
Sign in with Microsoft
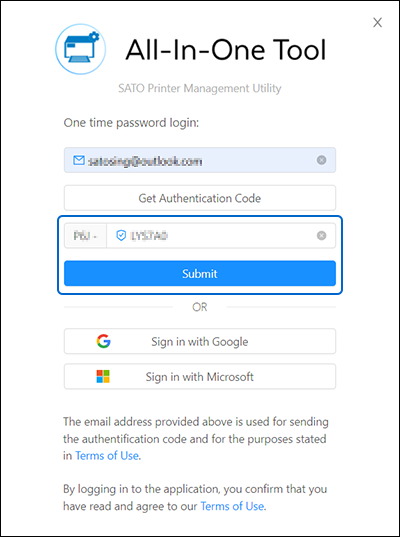[200, 376]
